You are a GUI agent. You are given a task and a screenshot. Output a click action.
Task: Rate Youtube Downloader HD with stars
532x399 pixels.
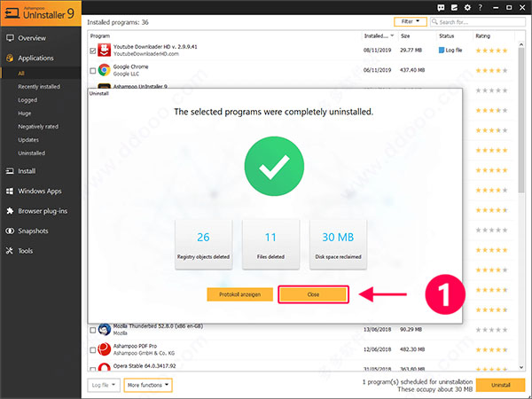491,51
